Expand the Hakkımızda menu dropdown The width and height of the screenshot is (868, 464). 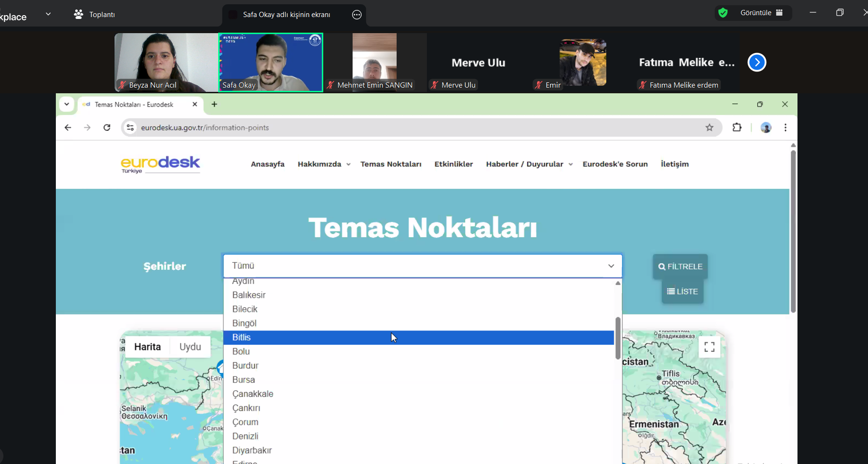(x=324, y=164)
